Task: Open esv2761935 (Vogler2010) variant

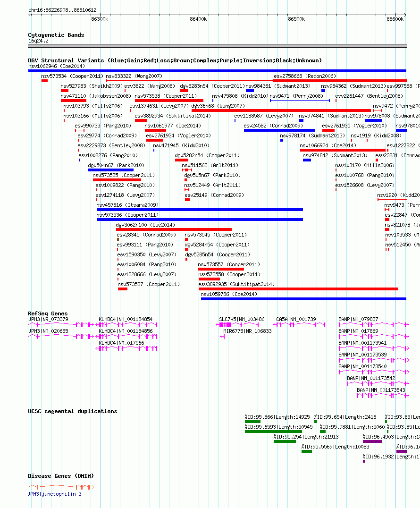Action: 354,126
